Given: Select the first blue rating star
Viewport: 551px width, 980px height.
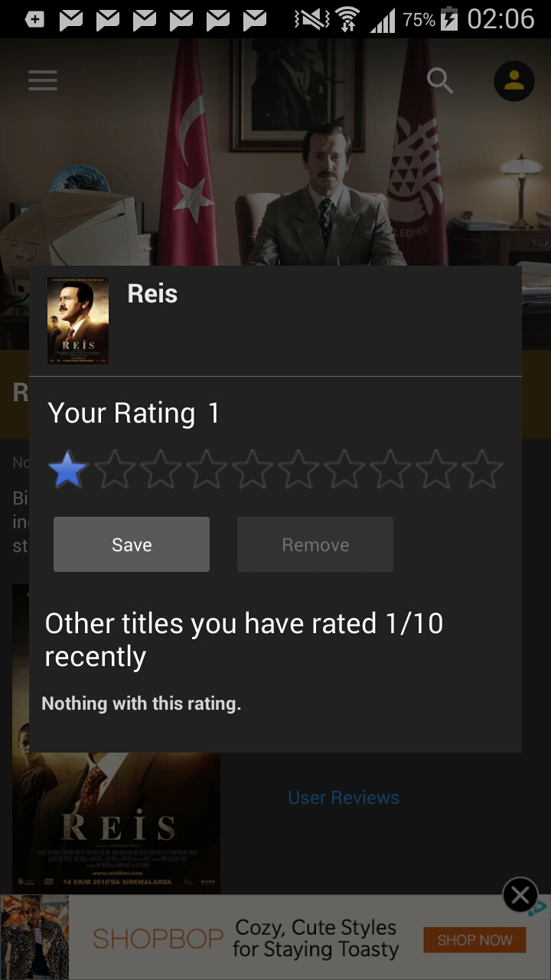Looking at the screenshot, I should 68,469.
